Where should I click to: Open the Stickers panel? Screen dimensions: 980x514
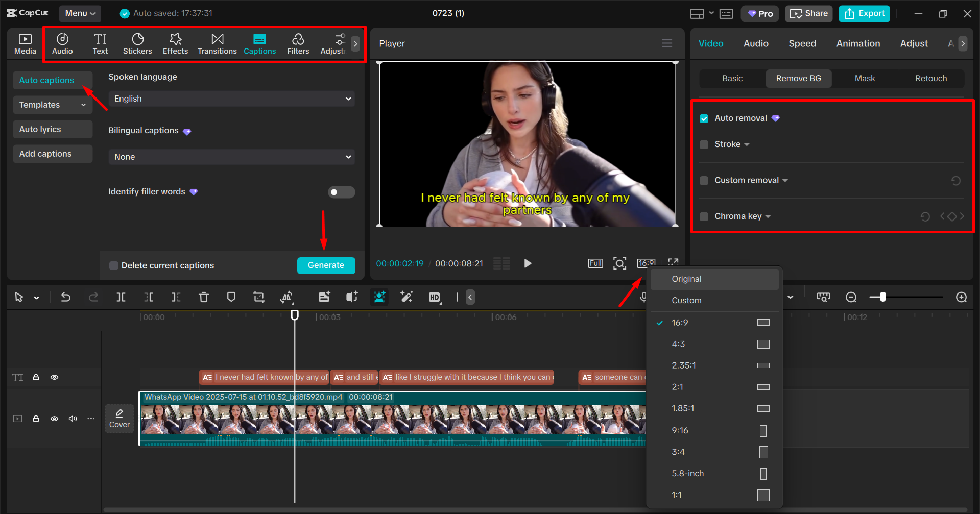pyautogui.click(x=137, y=43)
